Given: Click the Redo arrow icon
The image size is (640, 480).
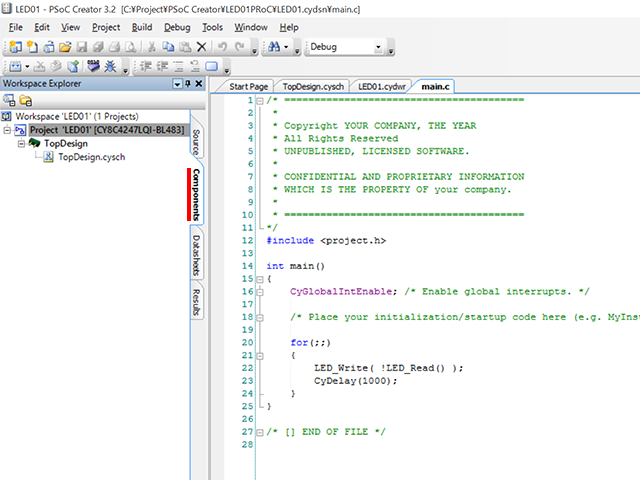Looking at the screenshot, I should [240, 47].
